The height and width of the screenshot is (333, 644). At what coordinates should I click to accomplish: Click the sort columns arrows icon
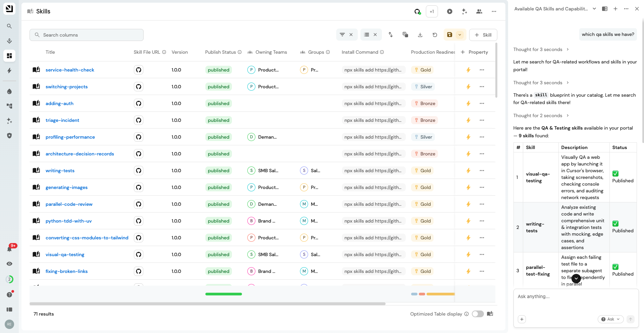click(x=391, y=35)
